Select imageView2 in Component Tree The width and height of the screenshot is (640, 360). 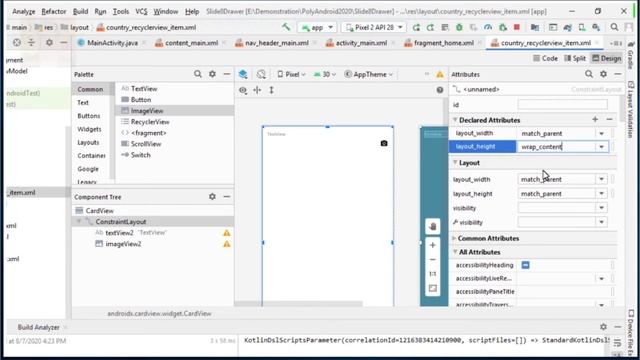pyautogui.click(x=123, y=244)
